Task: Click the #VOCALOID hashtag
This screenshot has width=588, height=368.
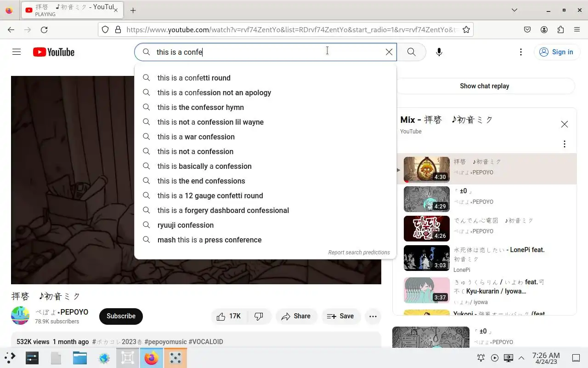Action: [x=206, y=342]
